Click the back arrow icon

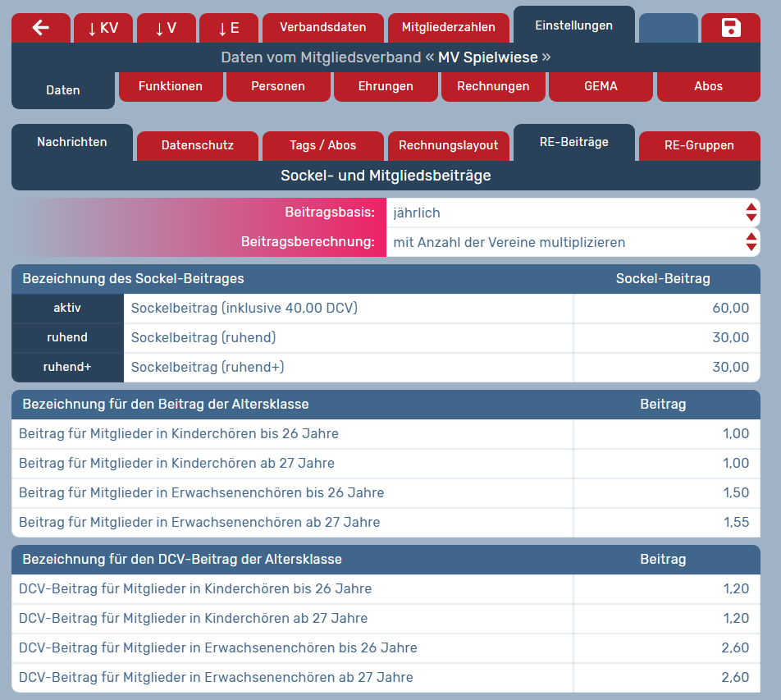[x=41, y=28]
